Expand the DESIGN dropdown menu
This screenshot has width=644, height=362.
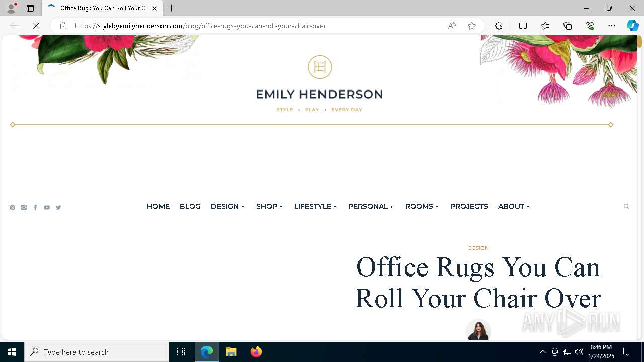(228, 206)
